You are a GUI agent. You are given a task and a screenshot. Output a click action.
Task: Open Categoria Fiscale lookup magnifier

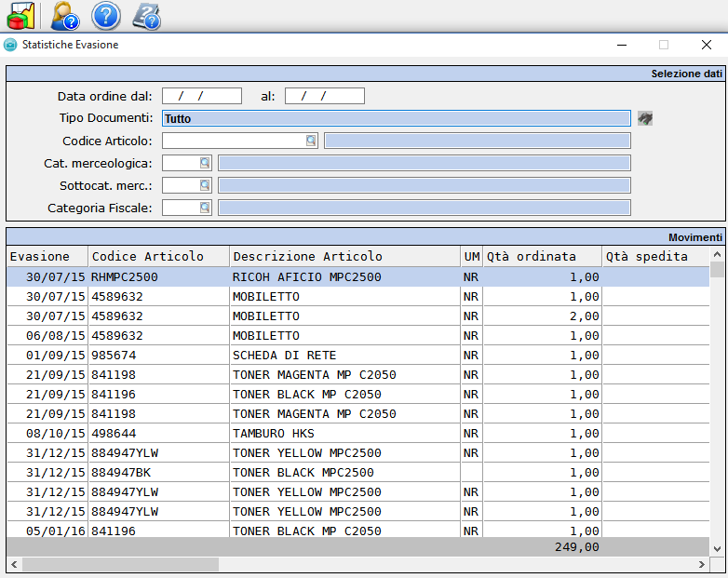click(205, 208)
